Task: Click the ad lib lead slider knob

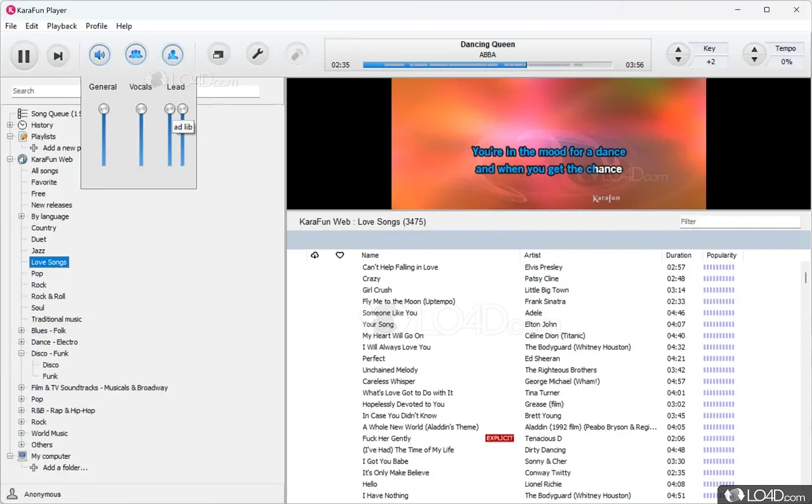Action: click(183, 109)
